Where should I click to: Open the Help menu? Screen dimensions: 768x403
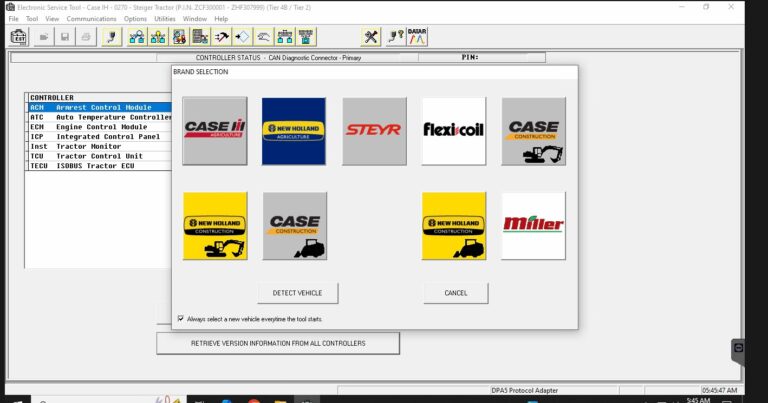coord(221,19)
